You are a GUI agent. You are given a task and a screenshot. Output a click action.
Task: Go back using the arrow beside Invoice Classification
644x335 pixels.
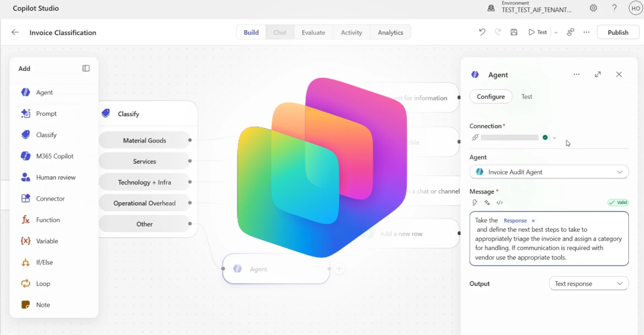(15, 33)
